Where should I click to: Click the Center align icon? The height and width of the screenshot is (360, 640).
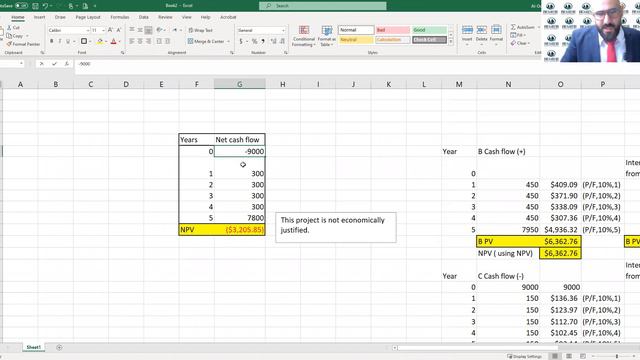140,41
